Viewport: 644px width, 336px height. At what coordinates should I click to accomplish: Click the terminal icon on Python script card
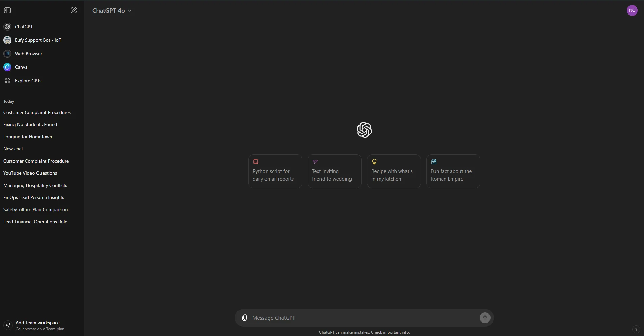pyautogui.click(x=256, y=162)
